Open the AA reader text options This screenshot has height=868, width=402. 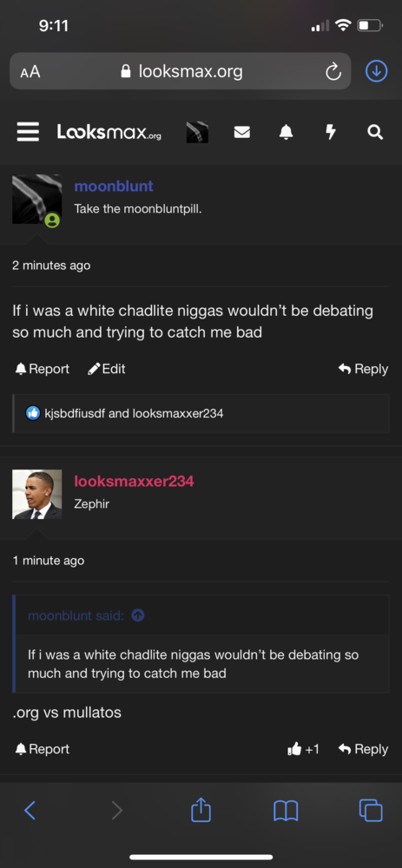coord(30,71)
